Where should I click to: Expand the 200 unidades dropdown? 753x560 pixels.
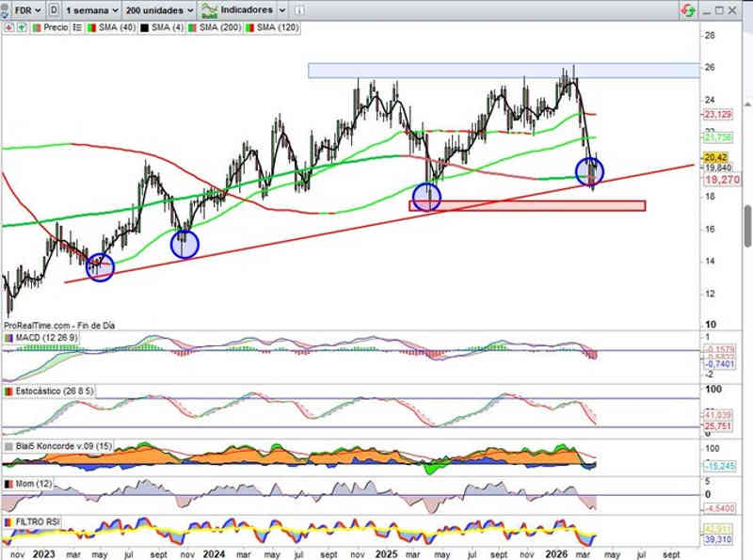[160, 10]
